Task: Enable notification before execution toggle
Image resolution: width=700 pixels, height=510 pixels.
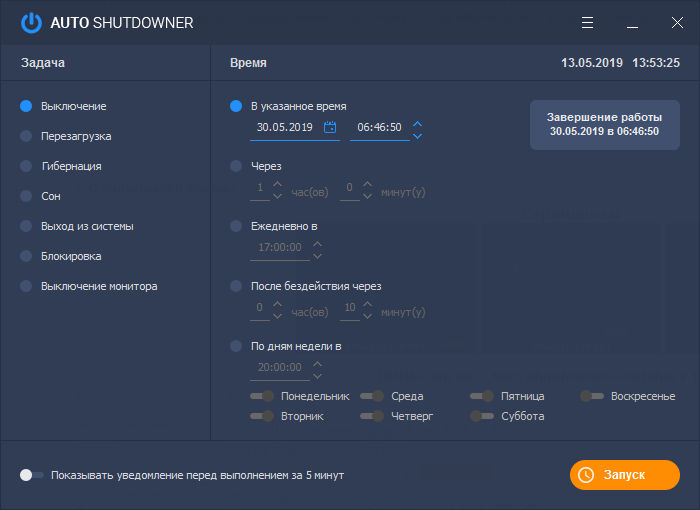Action: 32,475
